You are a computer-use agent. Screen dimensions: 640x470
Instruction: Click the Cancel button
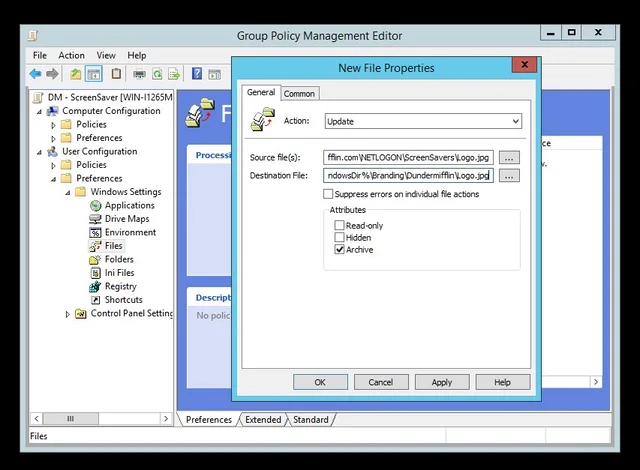(381, 382)
